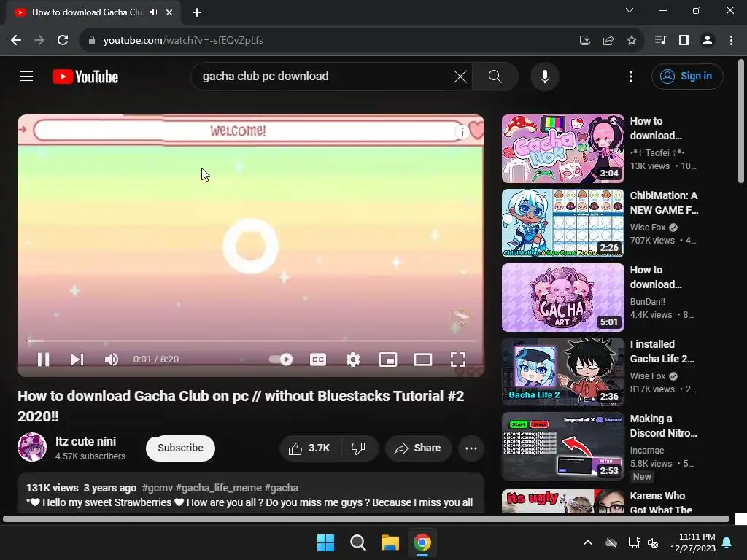The height and width of the screenshot is (560, 747).
Task: Install app / download page icon in address bar
Action: point(585,41)
